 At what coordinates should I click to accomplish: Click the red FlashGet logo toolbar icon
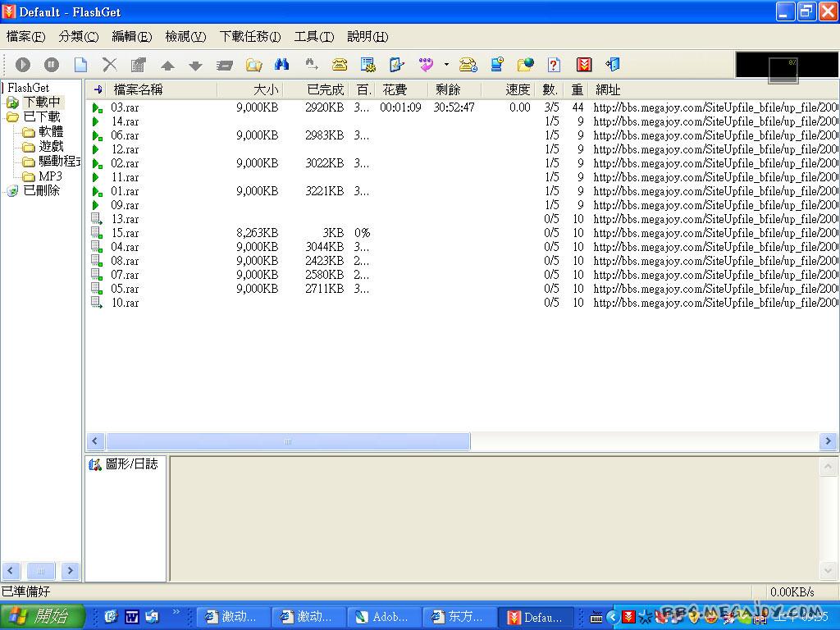tap(584, 65)
